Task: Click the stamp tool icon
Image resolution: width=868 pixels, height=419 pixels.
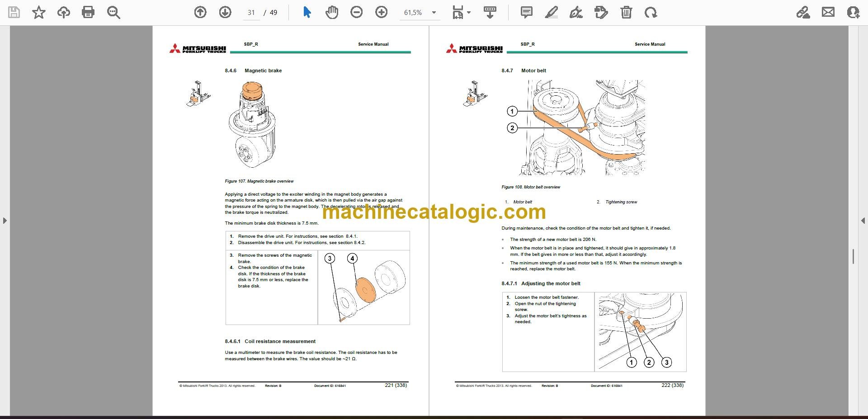Action: click(601, 12)
